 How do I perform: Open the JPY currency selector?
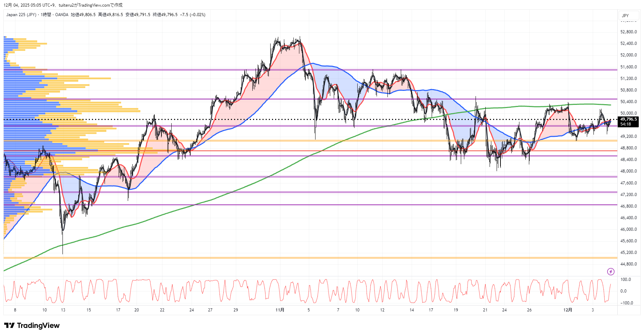click(x=625, y=15)
